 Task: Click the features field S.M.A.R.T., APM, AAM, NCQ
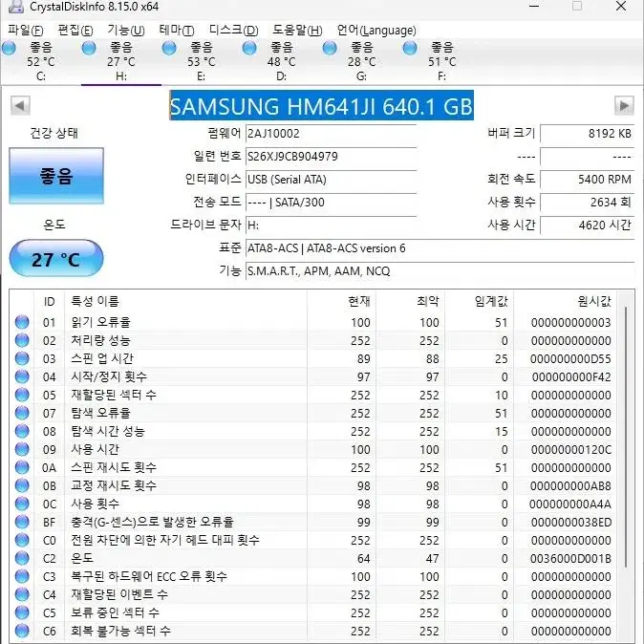coord(440,271)
